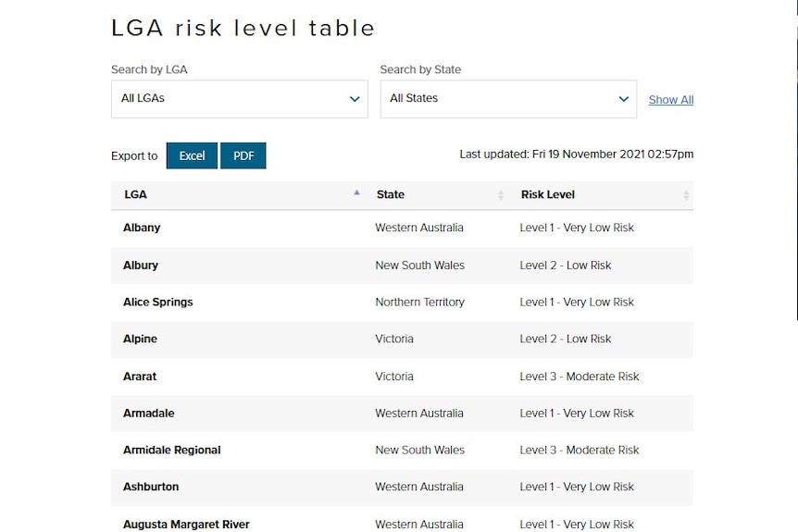
Task: Click the Ashburton LGA name
Action: click(151, 487)
